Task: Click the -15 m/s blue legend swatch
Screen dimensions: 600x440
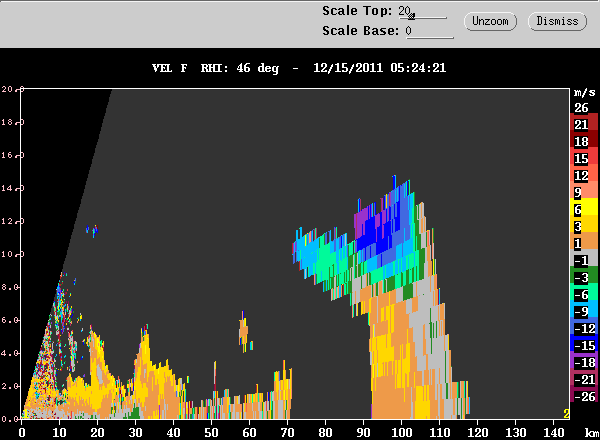Action: click(584, 343)
